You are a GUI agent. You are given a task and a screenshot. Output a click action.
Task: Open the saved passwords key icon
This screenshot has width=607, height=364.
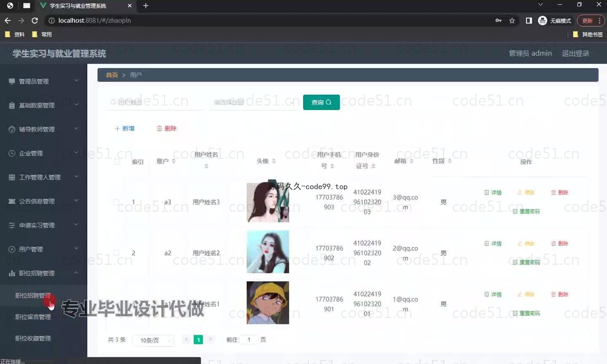pyautogui.click(x=498, y=20)
